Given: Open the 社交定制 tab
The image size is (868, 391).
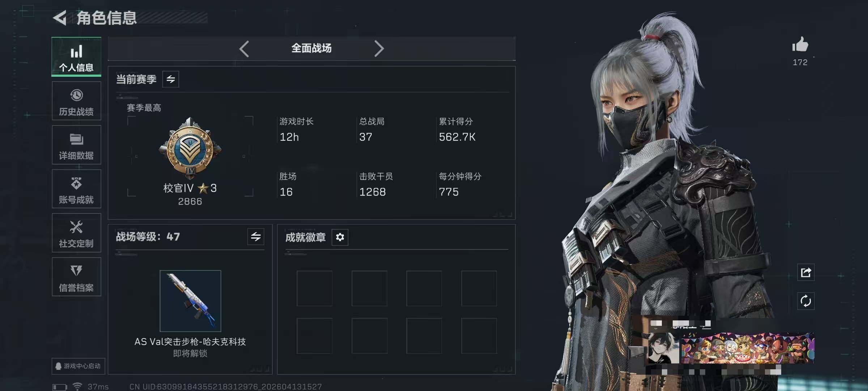Looking at the screenshot, I should coord(76,233).
